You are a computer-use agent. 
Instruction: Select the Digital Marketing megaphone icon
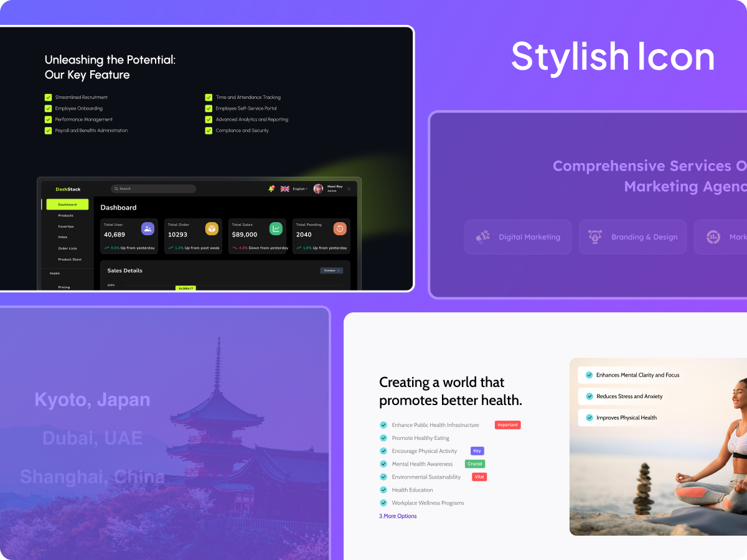point(482,236)
